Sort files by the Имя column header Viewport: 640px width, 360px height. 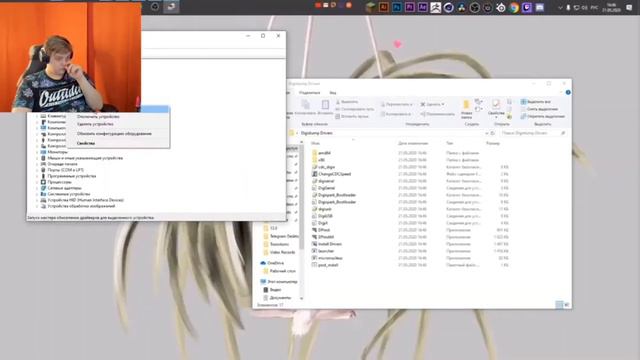[x=316, y=143]
